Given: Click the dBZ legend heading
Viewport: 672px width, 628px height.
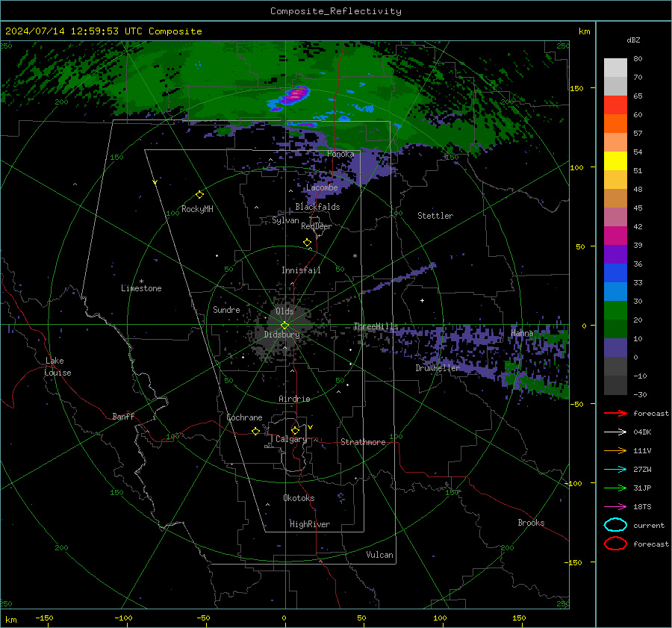Looking at the screenshot, I should click(x=633, y=40).
